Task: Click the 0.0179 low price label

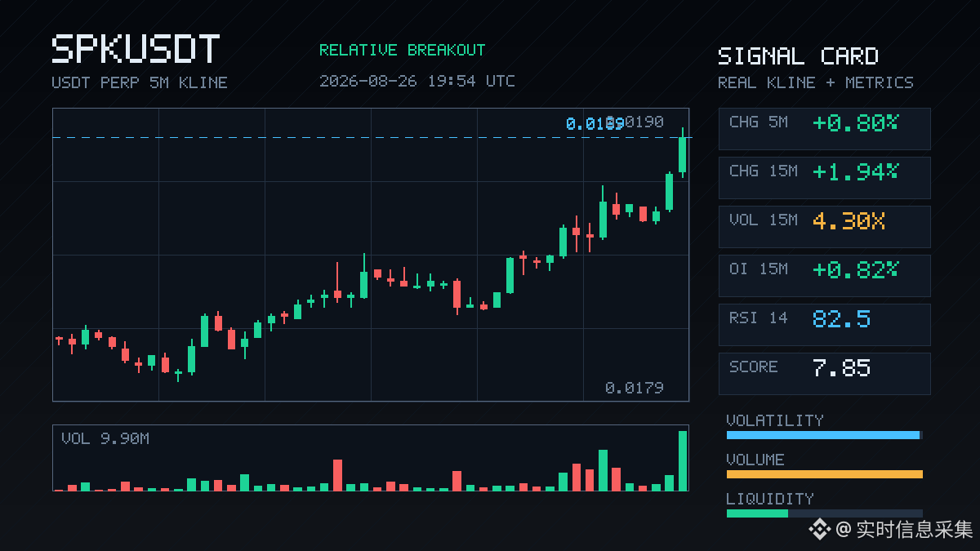Action: pyautogui.click(x=635, y=388)
